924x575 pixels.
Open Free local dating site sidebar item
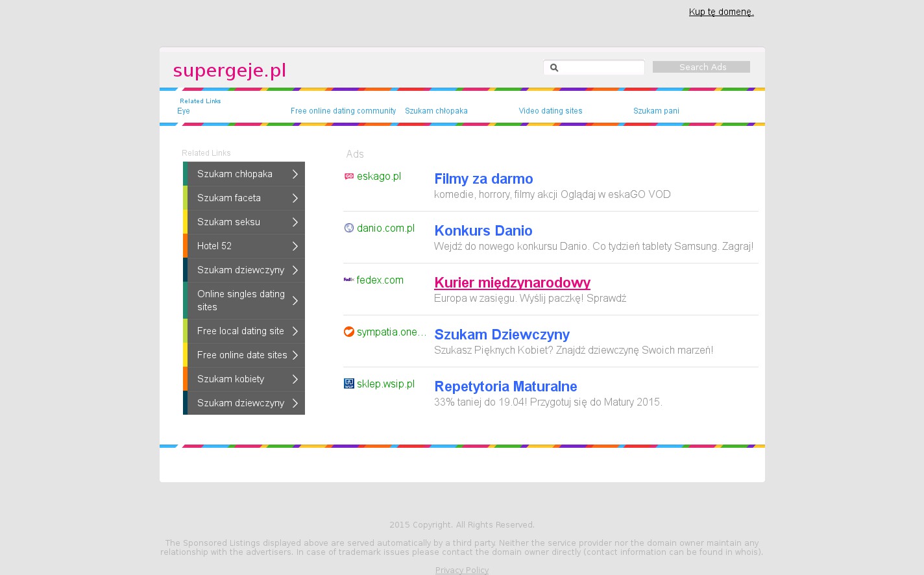240,331
